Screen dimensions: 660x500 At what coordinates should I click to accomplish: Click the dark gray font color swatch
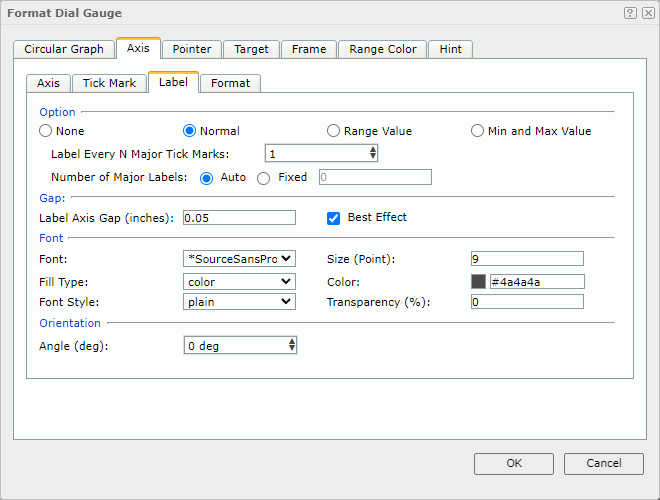pos(478,281)
